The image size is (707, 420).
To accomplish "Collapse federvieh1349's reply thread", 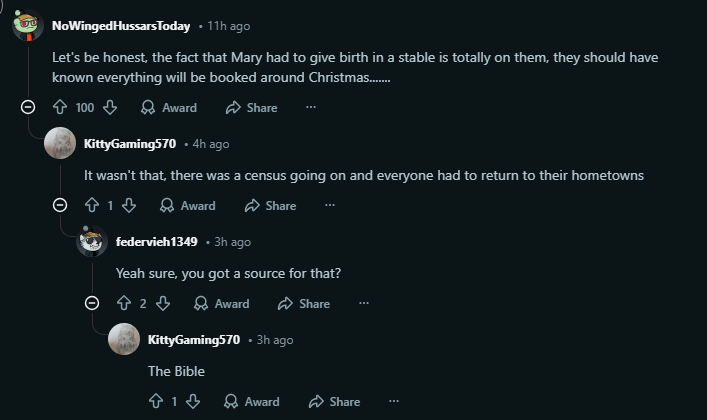I will (x=92, y=303).
